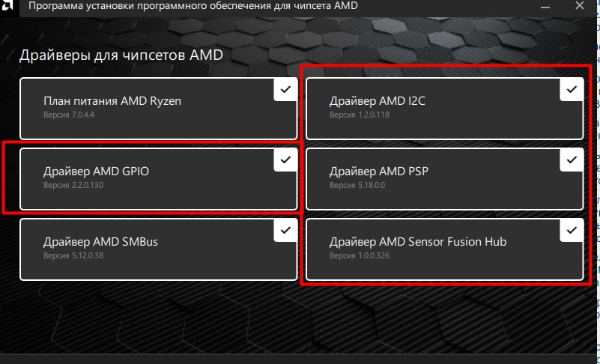Image resolution: width=600 pixels, height=364 pixels.
Task: Click the installer window title text
Action: coord(193,7)
